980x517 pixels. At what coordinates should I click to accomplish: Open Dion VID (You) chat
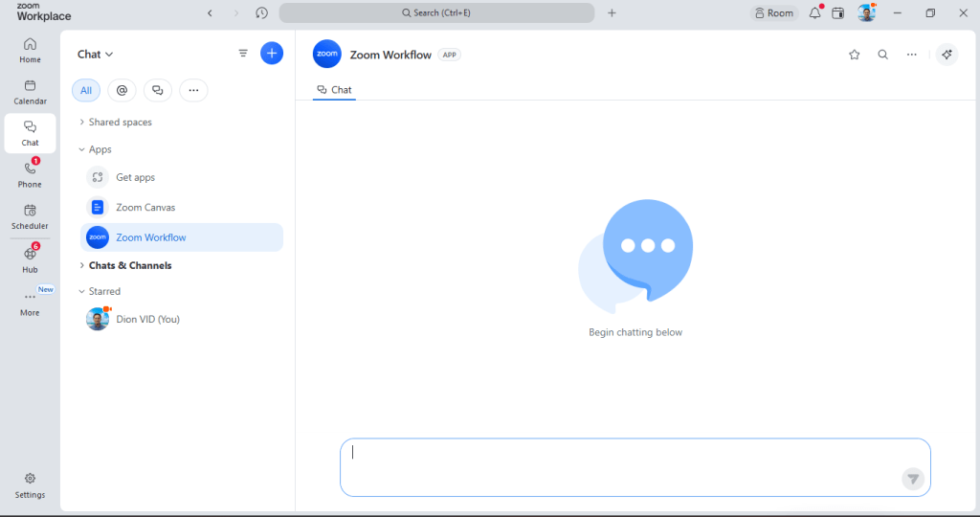pos(181,320)
